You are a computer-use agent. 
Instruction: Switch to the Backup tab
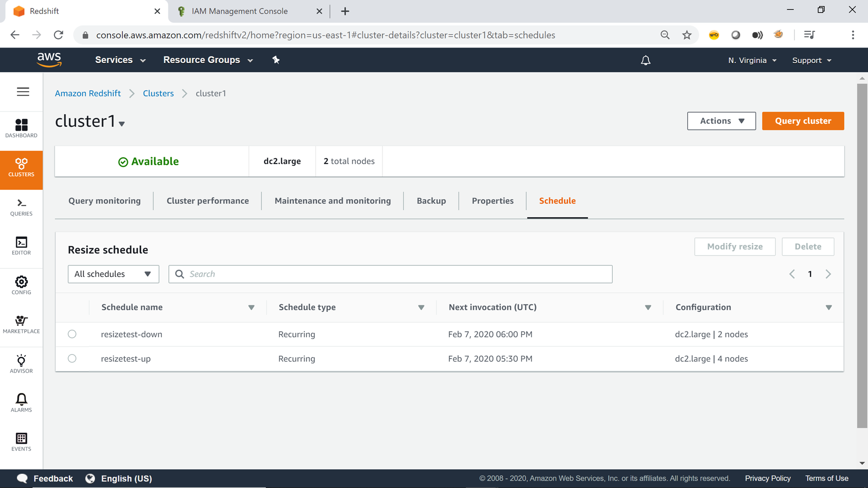[x=431, y=201]
